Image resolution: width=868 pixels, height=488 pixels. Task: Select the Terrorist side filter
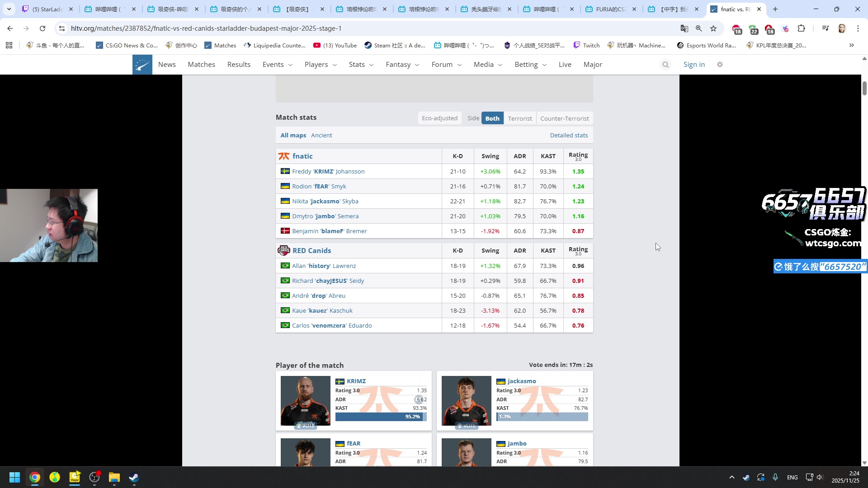519,118
